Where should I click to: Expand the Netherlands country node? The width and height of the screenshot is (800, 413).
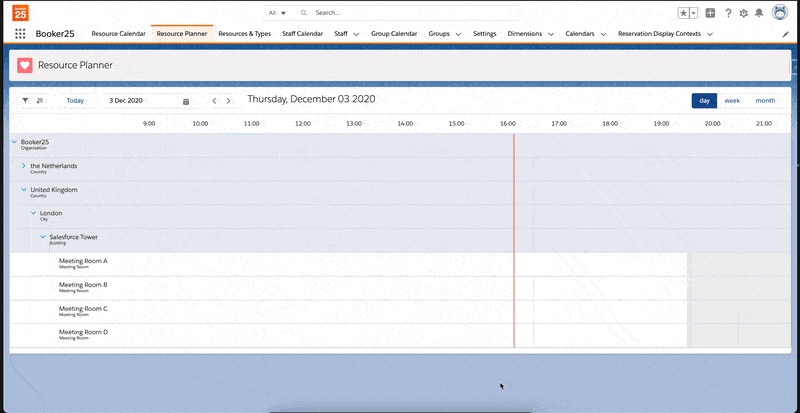23,166
